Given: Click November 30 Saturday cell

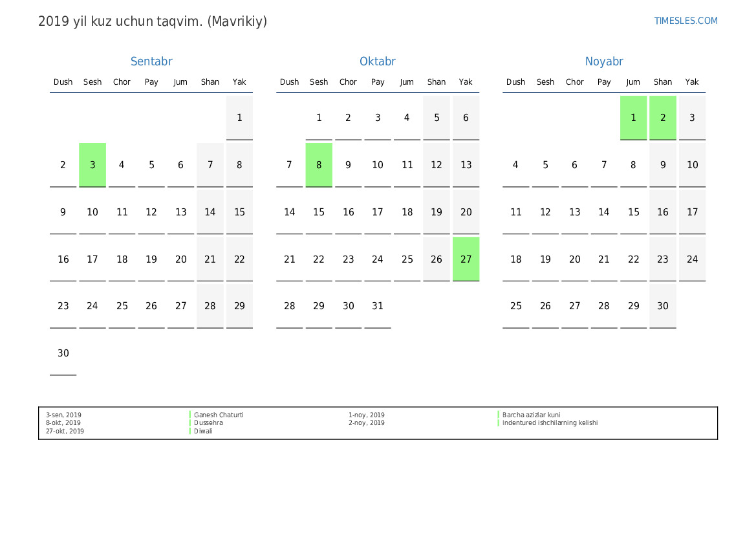Looking at the screenshot, I should click(663, 306).
